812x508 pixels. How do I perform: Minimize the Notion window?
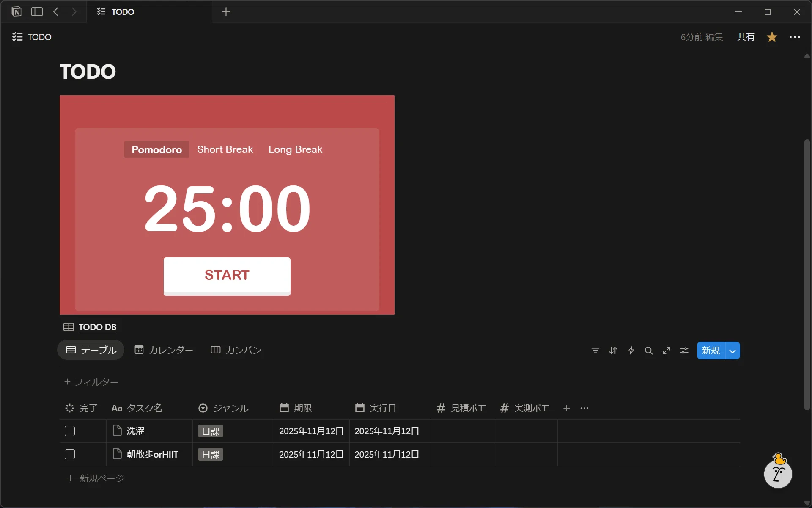738,12
